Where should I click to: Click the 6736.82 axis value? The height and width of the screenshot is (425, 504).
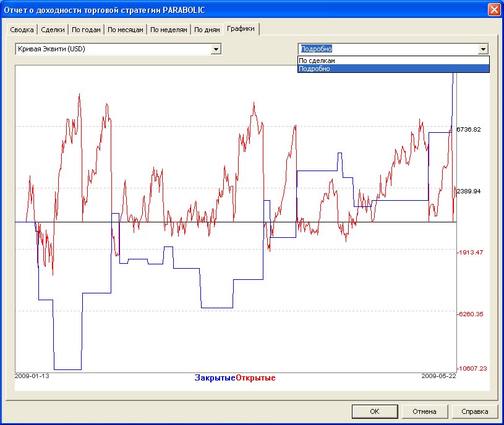point(468,130)
